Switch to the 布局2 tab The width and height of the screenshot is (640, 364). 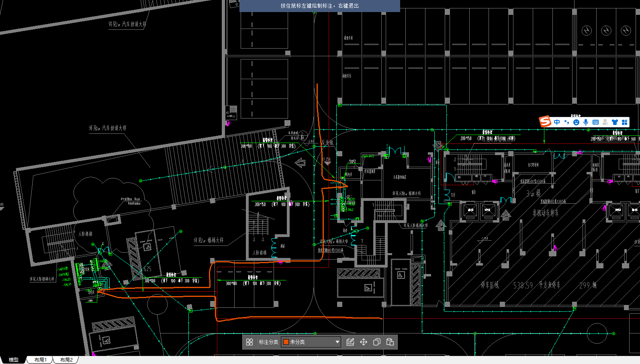coord(66,360)
